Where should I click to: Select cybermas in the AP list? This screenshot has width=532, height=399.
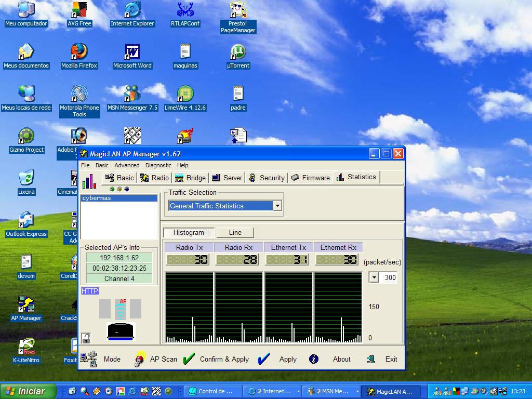pos(97,198)
